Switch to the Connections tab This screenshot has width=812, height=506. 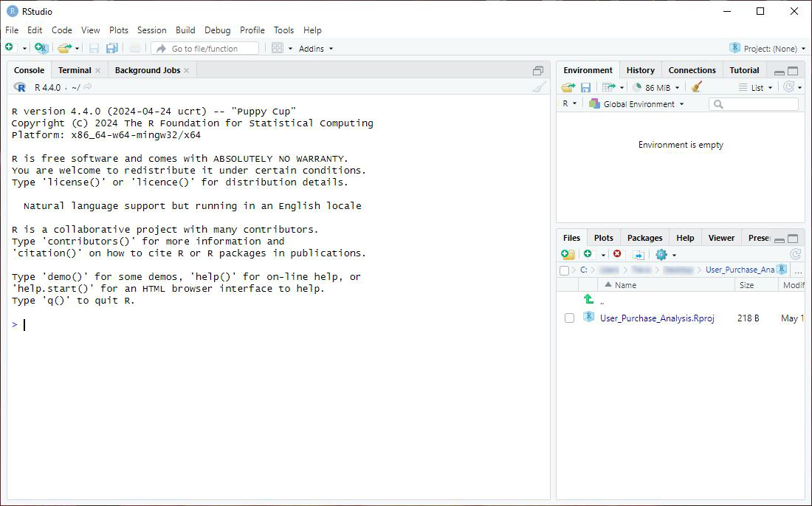pyautogui.click(x=692, y=70)
